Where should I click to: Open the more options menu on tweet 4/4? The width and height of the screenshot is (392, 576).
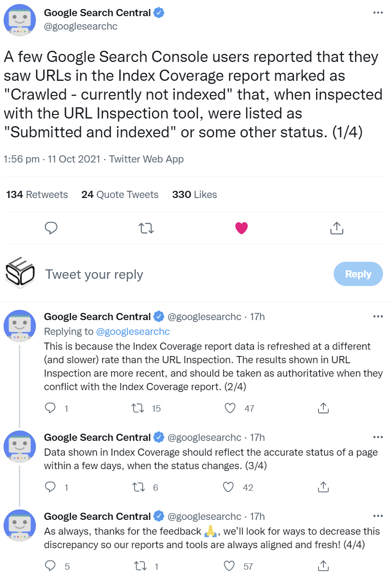pyautogui.click(x=378, y=516)
